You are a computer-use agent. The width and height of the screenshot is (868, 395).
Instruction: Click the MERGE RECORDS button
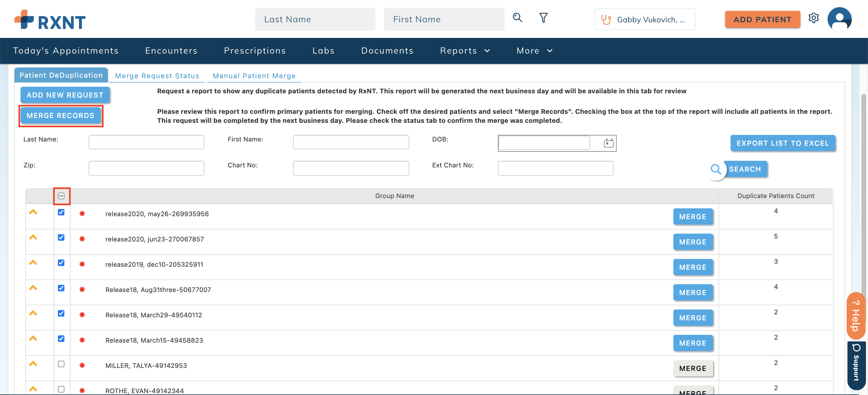coord(61,115)
